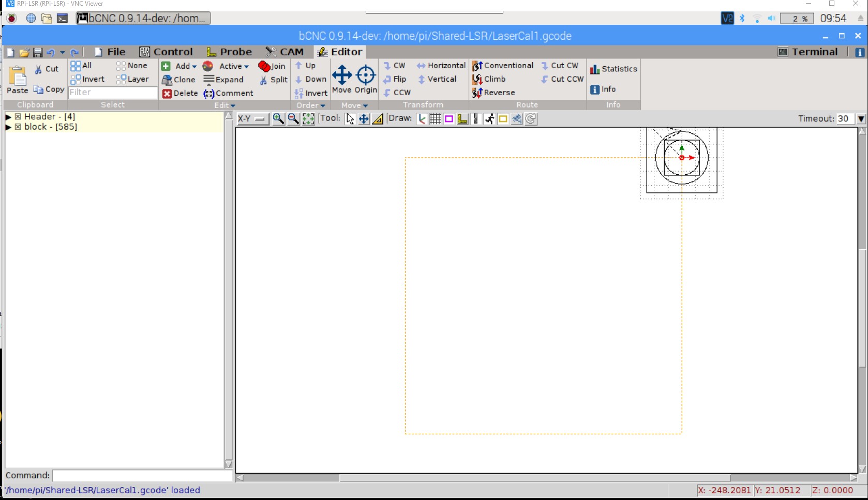Click the Cut button
Screen dimensions: 868x500
tap(47, 69)
